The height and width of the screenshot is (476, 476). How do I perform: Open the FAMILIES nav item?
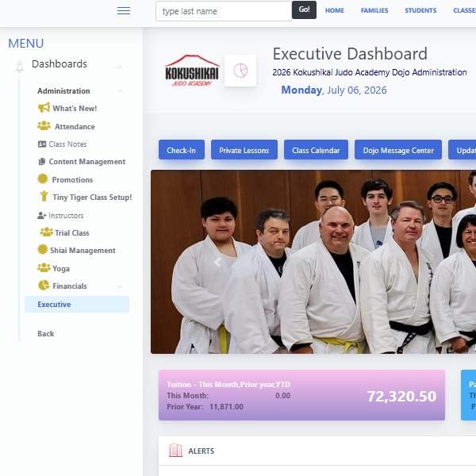(x=374, y=10)
